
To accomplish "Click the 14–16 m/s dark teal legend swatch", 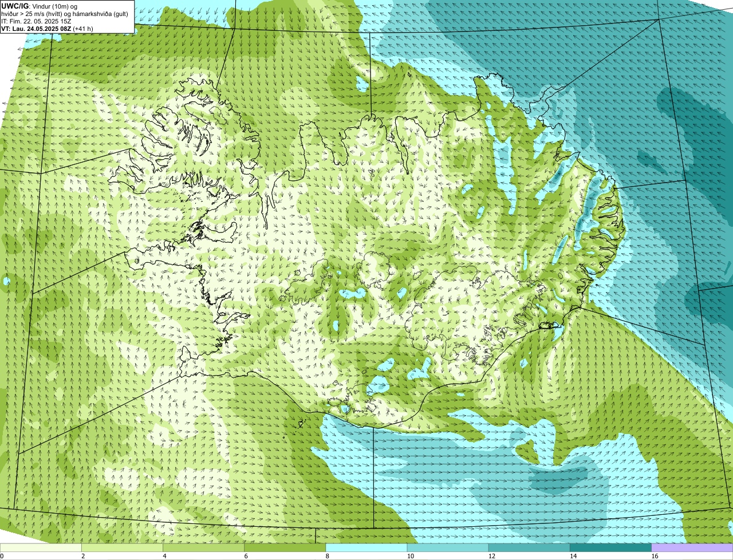I will coord(611,548).
